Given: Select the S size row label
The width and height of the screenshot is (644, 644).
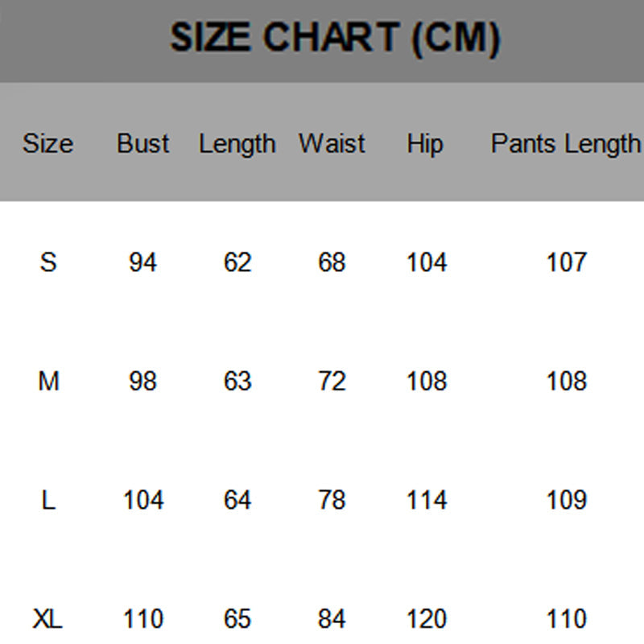Looking at the screenshot, I should pyautogui.click(x=48, y=262).
